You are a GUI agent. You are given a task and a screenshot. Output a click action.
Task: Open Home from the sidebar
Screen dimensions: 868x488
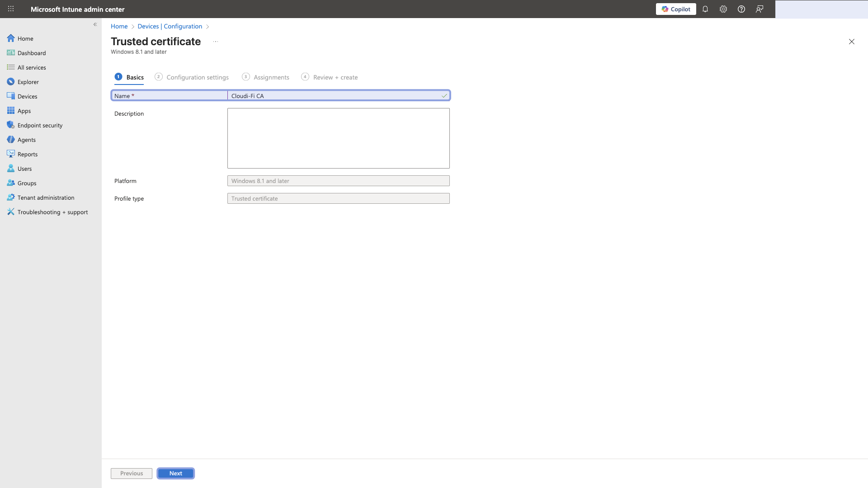tap(25, 38)
